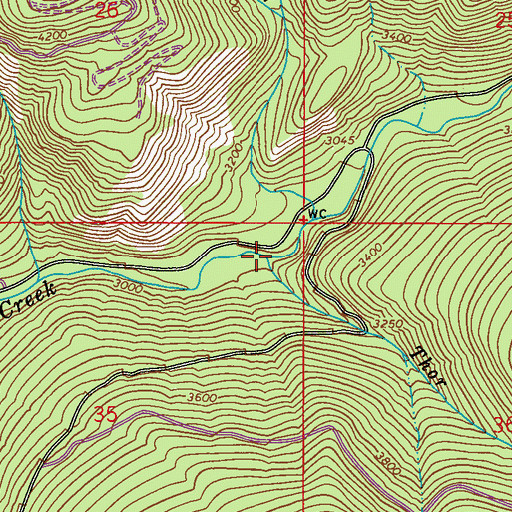Screen dimensions: 512x512
Task: Select the 3250 elevation label
Action: [x=388, y=324]
